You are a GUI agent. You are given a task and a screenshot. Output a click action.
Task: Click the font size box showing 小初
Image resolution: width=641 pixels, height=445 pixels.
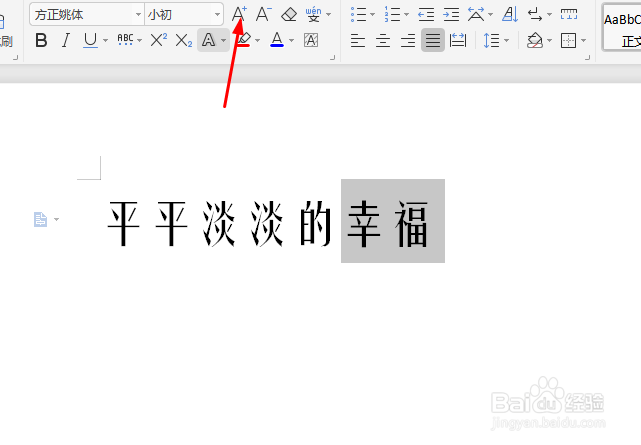[184, 15]
